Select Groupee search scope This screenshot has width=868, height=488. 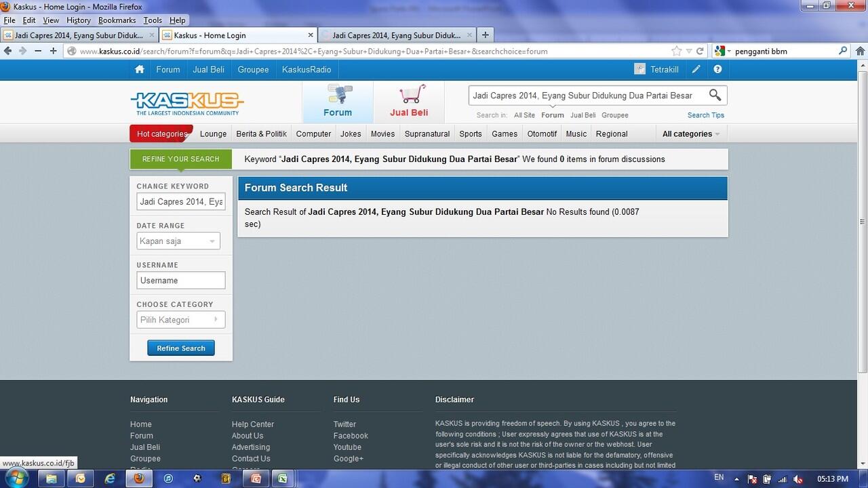615,115
